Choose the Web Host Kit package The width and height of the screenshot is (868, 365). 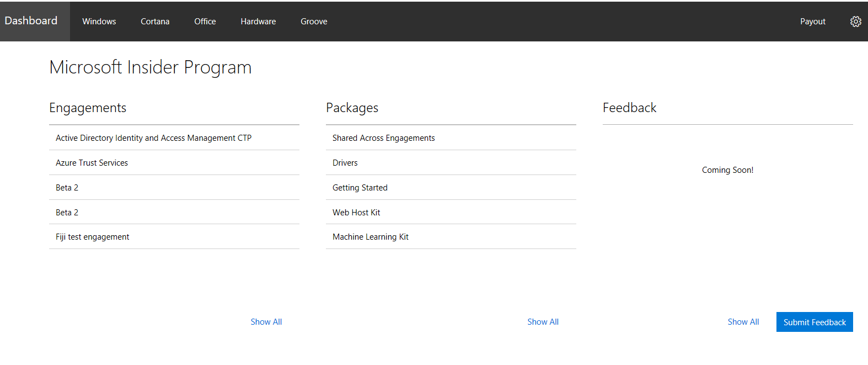(x=451, y=213)
